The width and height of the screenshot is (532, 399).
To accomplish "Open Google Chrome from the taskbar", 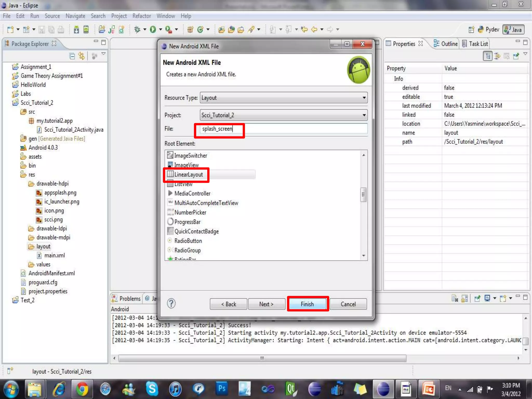I will point(82,389).
